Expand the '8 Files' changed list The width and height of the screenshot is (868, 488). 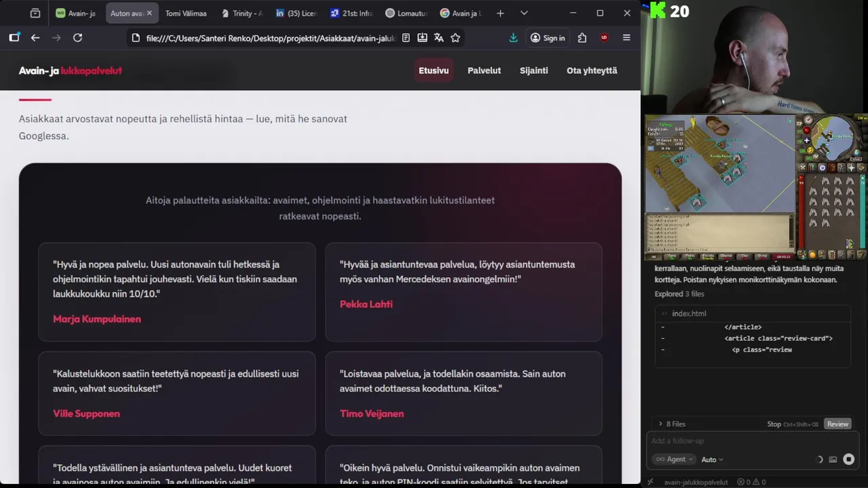coord(671,424)
